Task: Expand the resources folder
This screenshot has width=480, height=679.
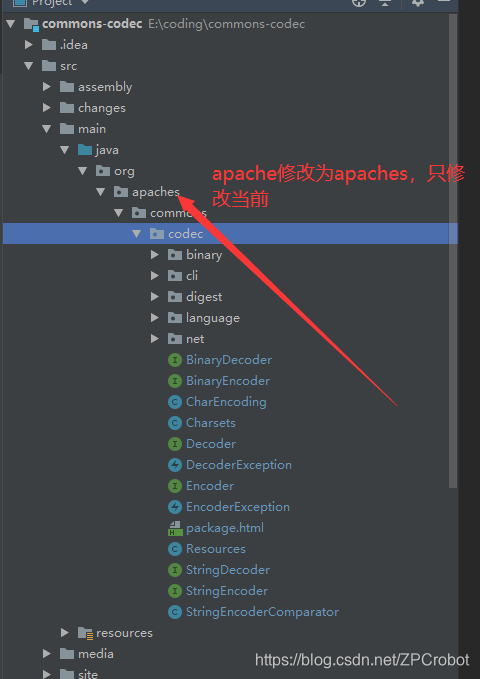Action: tap(65, 633)
